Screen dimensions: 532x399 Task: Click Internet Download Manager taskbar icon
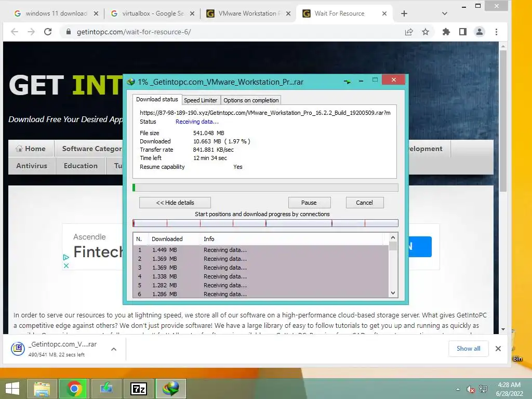pos(170,389)
